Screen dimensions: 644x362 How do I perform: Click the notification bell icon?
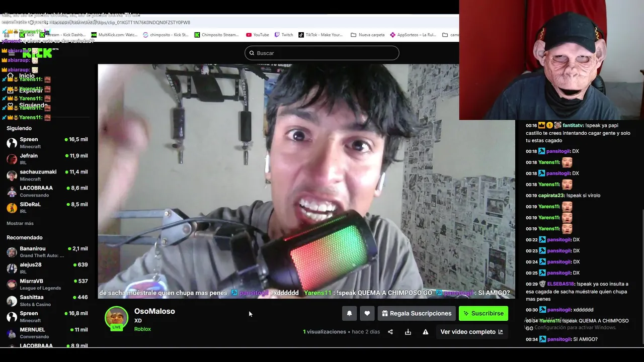(349, 313)
